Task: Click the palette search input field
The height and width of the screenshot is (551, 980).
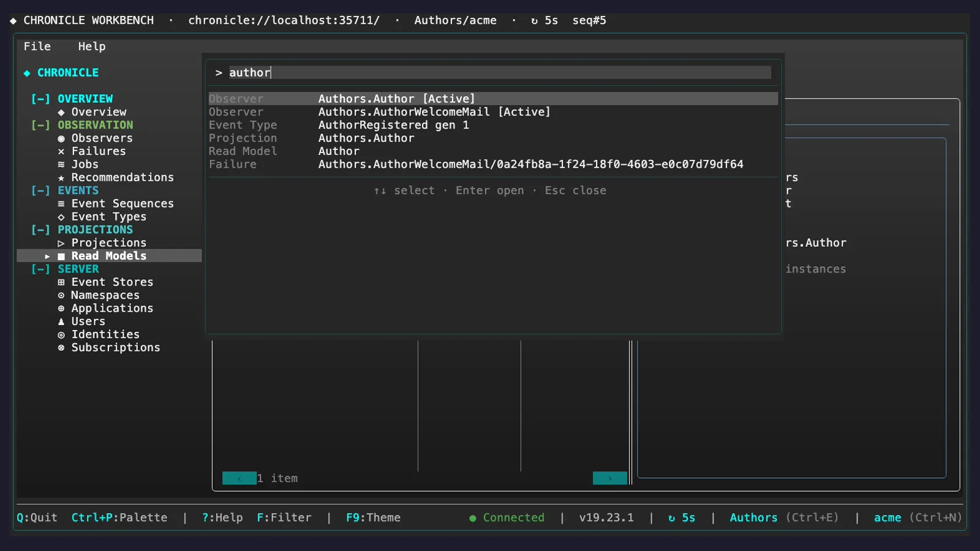Action: (500, 72)
